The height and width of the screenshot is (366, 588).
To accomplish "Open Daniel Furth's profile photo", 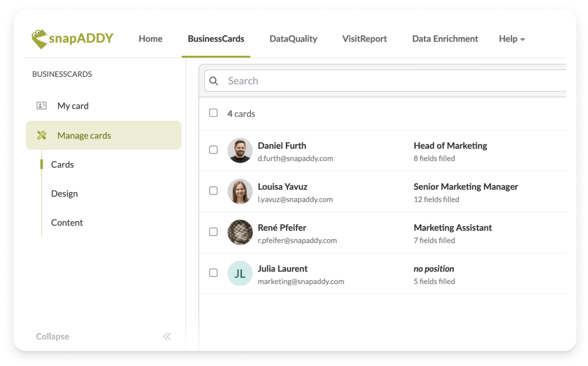I will (x=240, y=150).
